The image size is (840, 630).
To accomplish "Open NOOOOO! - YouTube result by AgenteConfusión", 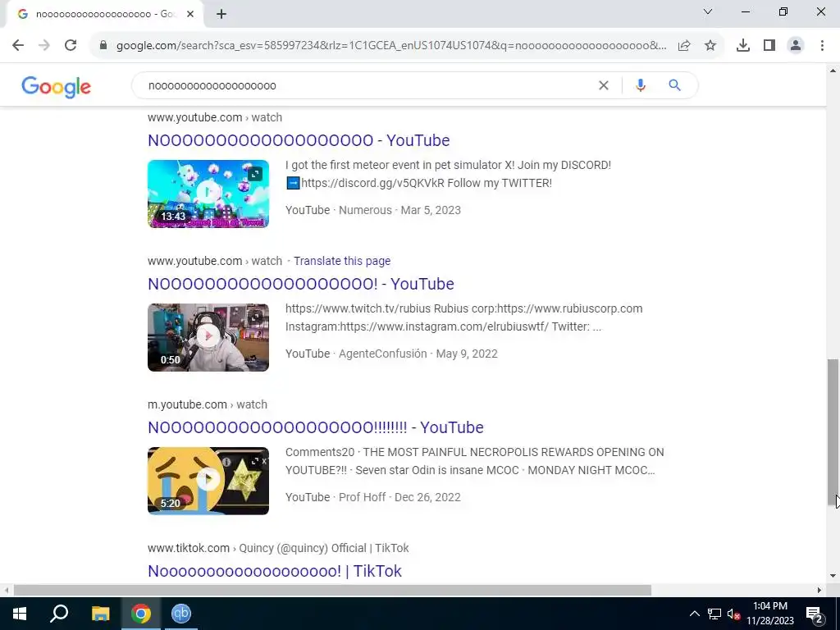I will coord(300,284).
